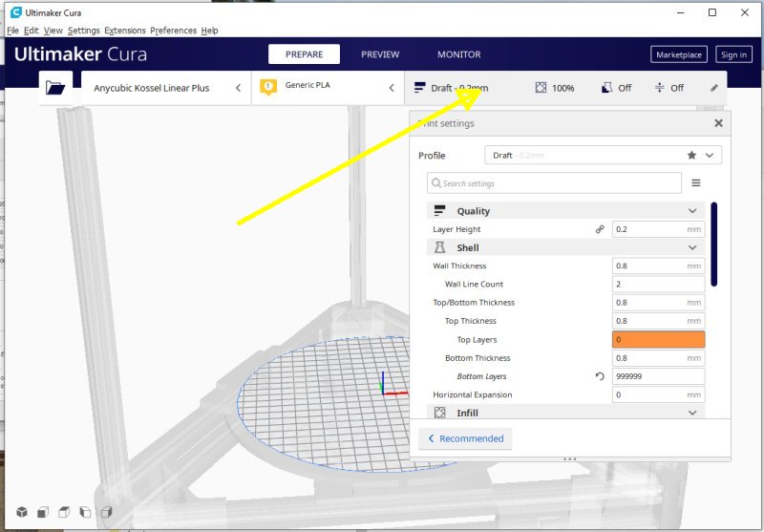Image resolution: width=764 pixels, height=532 pixels.
Task: Click the Bottom Layers 999999 field
Action: pyautogui.click(x=658, y=376)
